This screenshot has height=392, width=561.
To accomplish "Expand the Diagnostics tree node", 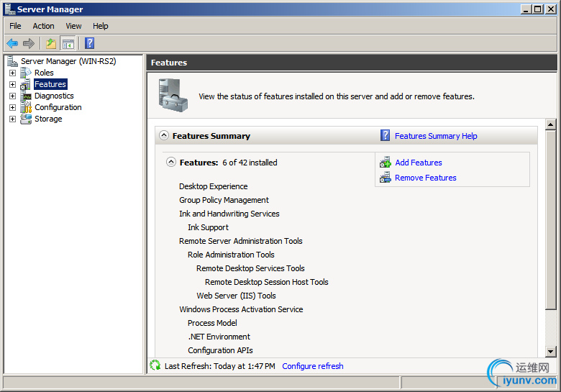I will click(x=12, y=96).
